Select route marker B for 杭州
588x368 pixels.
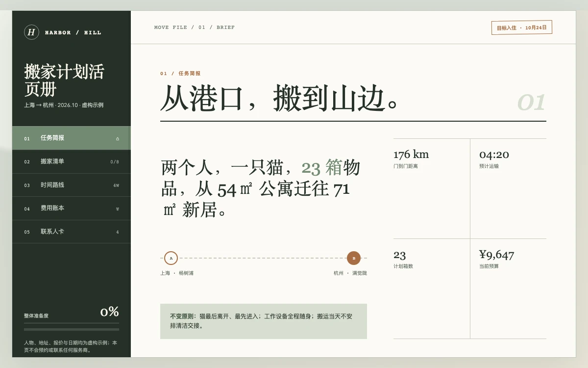pyautogui.click(x=354, y=258)
